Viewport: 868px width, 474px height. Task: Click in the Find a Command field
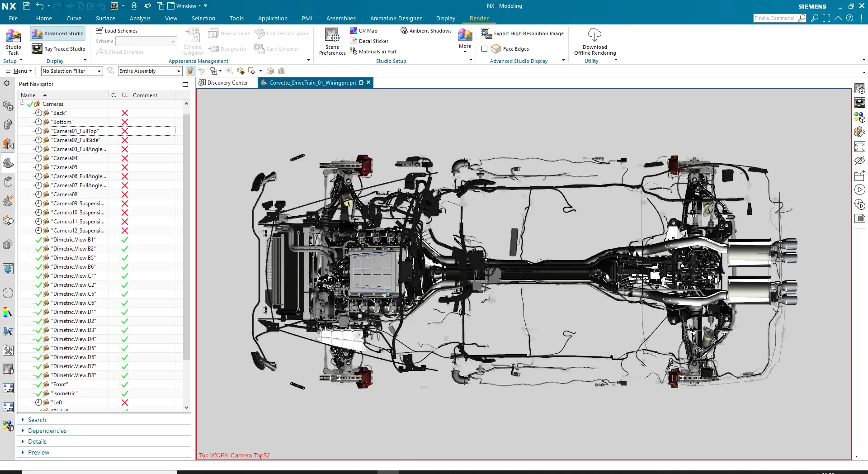(774, 18)
